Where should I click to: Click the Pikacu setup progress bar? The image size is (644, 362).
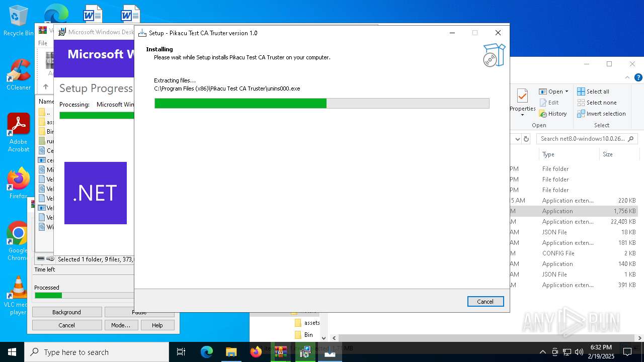(x=322, y=103)
